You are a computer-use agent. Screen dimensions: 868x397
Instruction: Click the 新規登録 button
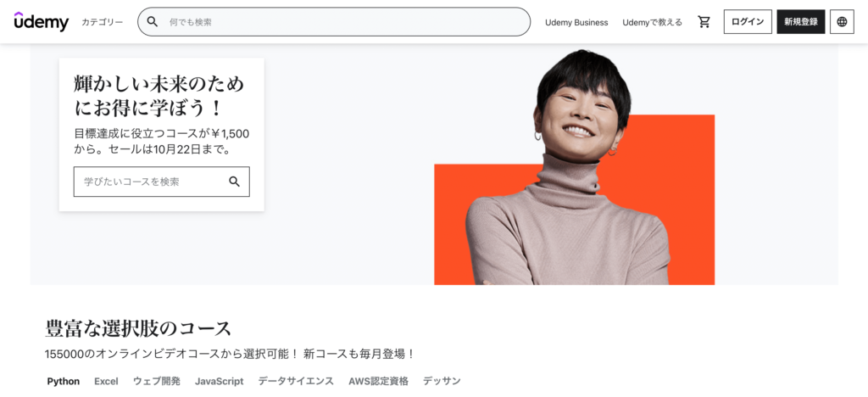(800, 21)
